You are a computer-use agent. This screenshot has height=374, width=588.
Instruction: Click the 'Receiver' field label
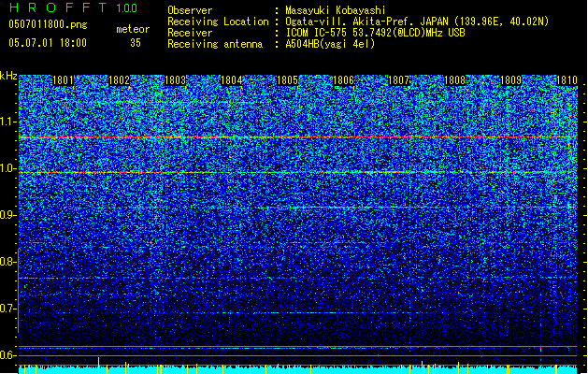pos(190,33)
